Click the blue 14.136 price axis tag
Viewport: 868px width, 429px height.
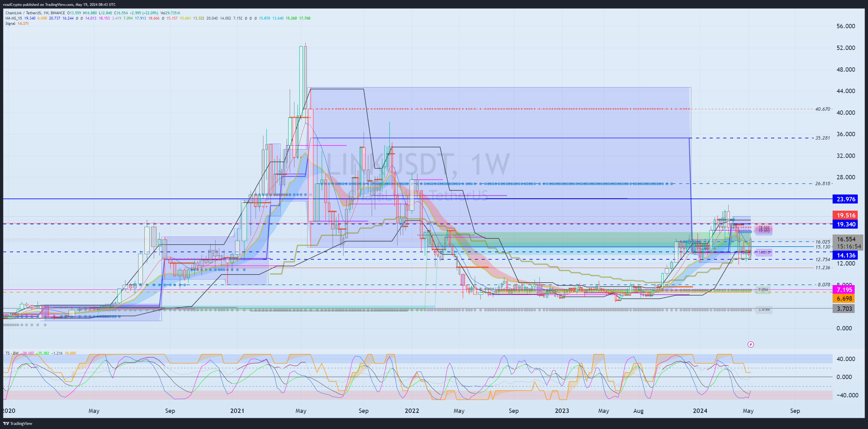846,255
